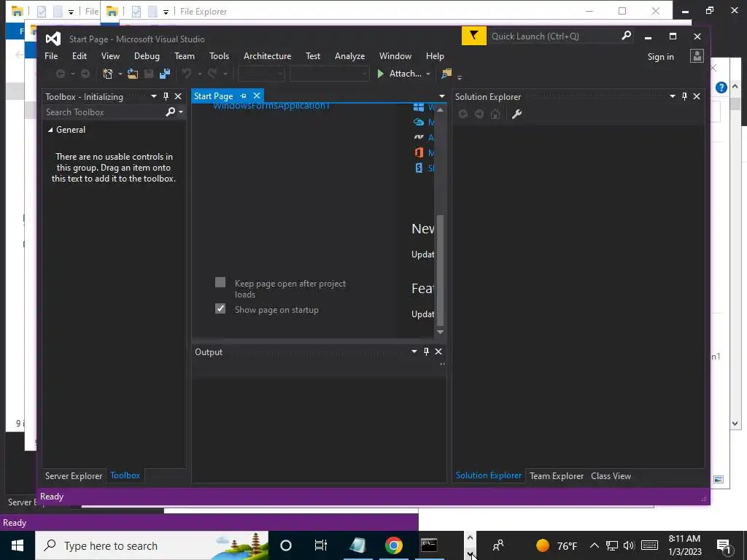The height and width of the screenshot is (560, 747).
Task: Click the Save toolbar icon
Action: tap(149, 74)
